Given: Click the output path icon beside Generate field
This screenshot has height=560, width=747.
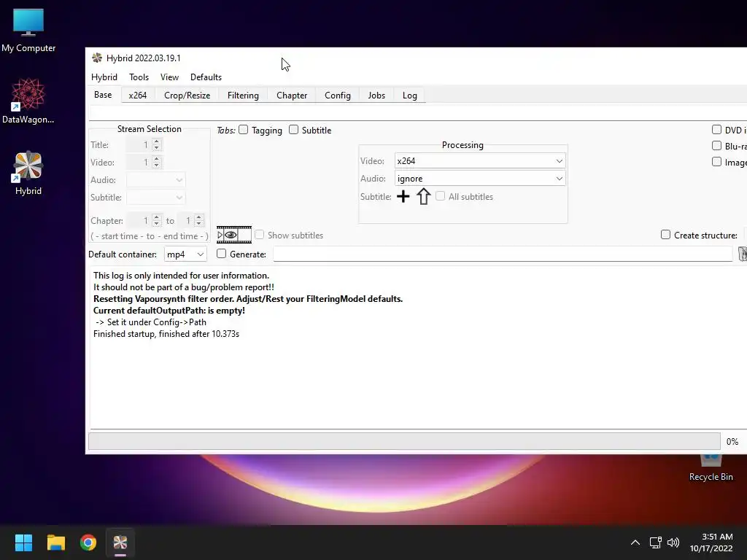Looking at the screenshot, I should (742, 254).
